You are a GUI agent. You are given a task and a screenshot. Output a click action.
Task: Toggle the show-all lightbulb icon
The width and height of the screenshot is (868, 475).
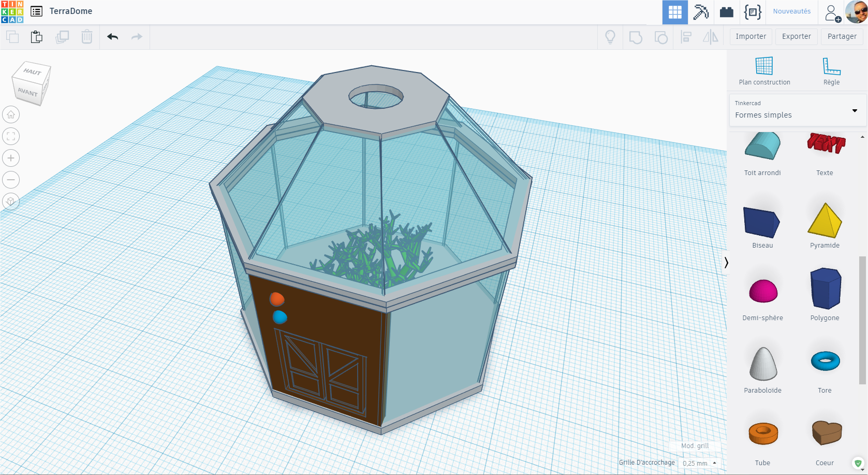point(610,37)
